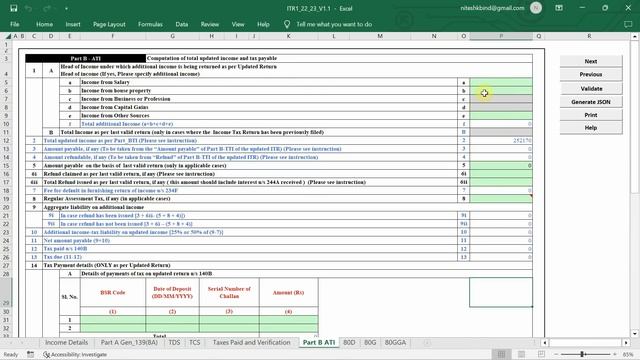Select the Regular Assessment Tax input cell
This screenshot has height=360, width=640.
(x=501, y=199)
